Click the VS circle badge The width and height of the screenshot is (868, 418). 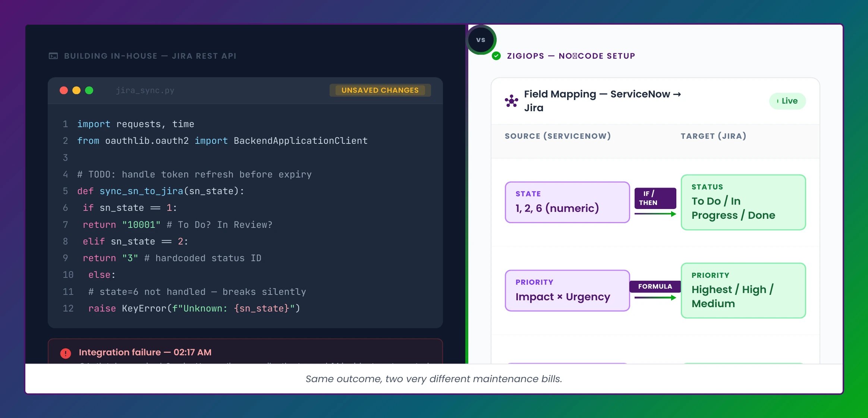[x=481, y=40]
